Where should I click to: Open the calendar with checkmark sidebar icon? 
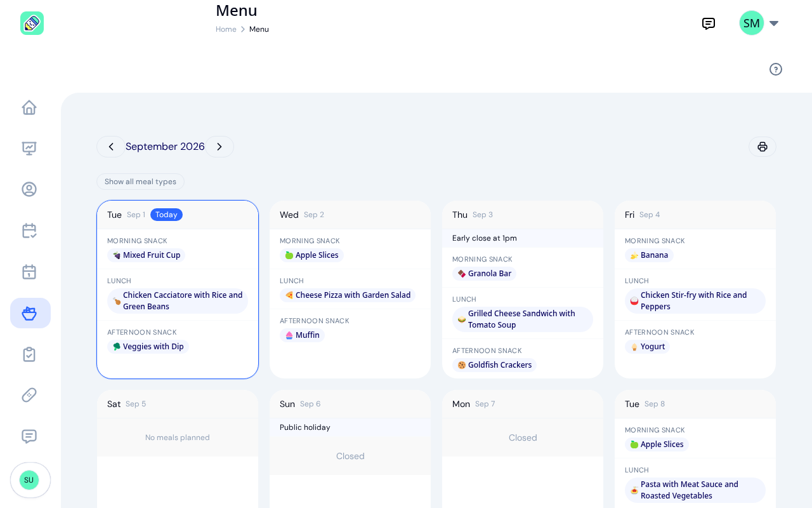click(29, 231)
